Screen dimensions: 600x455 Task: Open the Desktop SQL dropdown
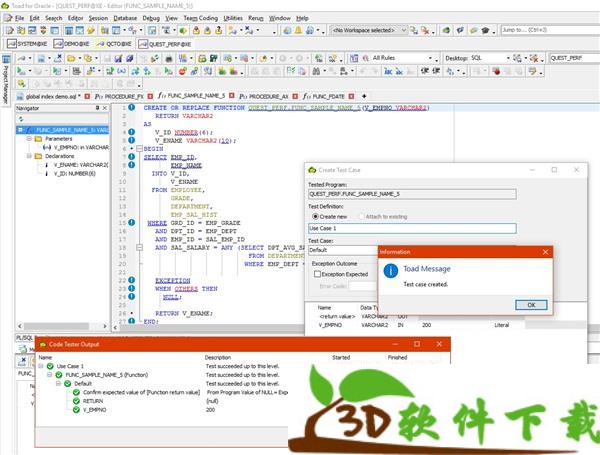508,59
